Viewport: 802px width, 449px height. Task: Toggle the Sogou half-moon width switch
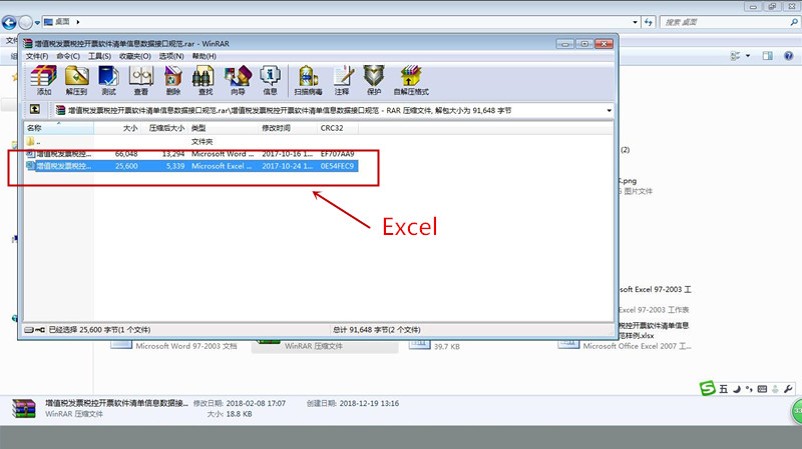coord(737,389)
